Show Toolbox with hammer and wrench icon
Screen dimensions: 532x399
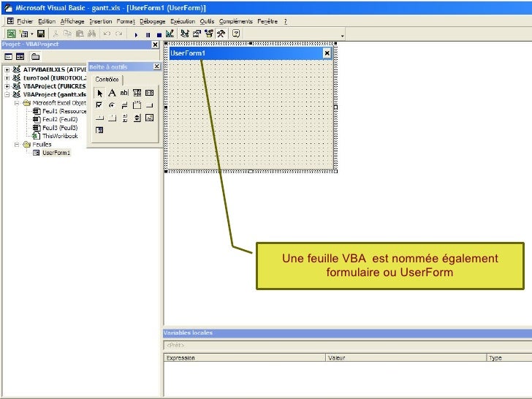(x=221, y=34)
